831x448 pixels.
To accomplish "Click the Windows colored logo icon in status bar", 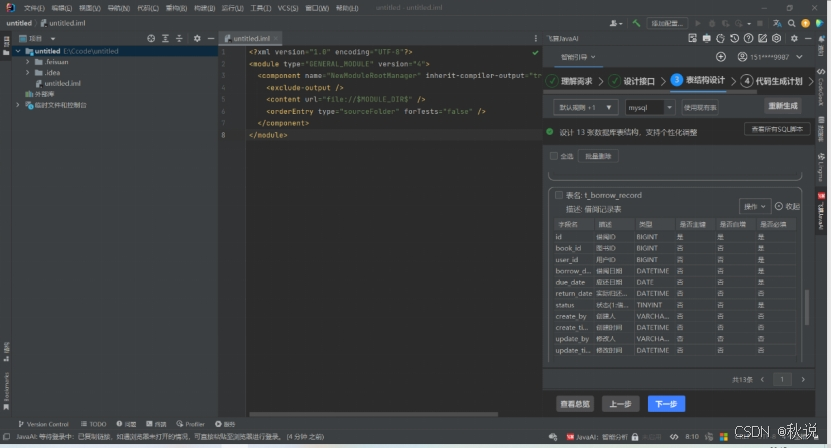I will click(x=723, y=437).
